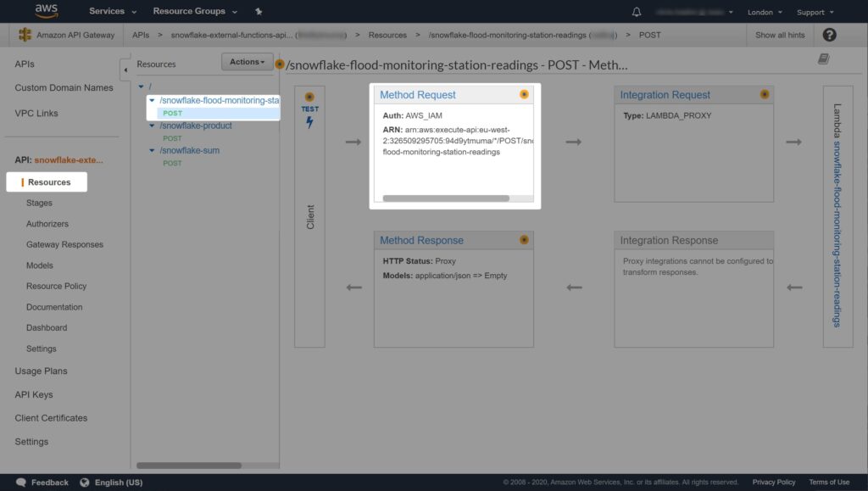Click the pin shortcut icon in header
The height and width of the screenshot is (491, 868).
[259, 12]
